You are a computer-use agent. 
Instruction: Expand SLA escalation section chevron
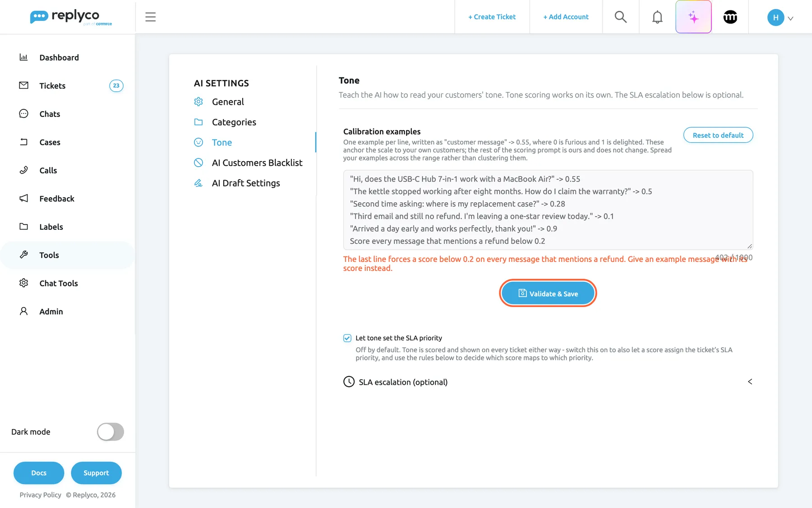750,382
